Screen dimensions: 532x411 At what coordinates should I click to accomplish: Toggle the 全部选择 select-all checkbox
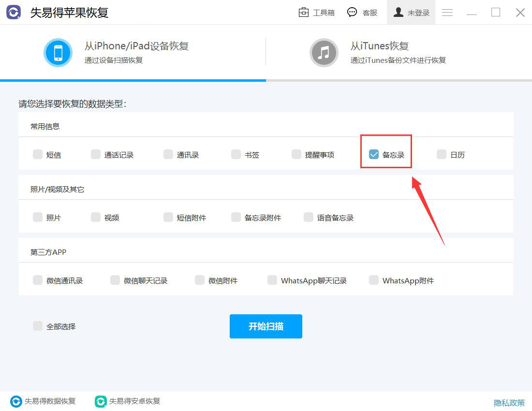pyautogui.click(x=38, y=326)
